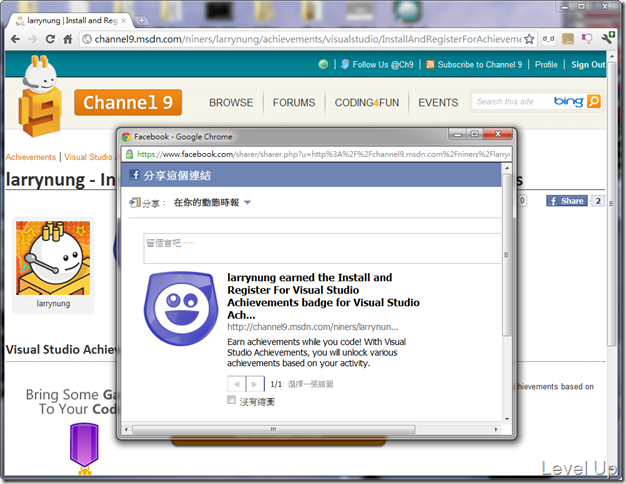Viewport: 626px width, 484px height.
Task: Check the no-thumbnail checkbox
Action: 231,400
